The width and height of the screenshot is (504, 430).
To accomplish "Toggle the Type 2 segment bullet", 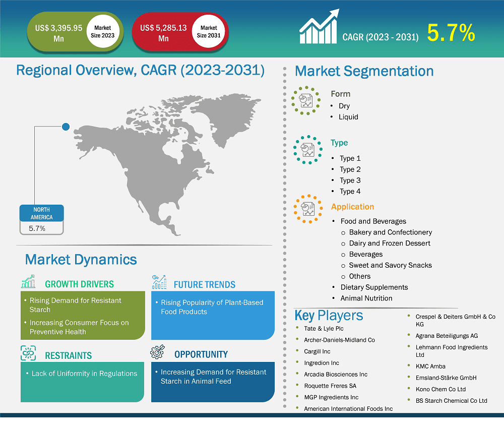I will (x=350, y=169).
